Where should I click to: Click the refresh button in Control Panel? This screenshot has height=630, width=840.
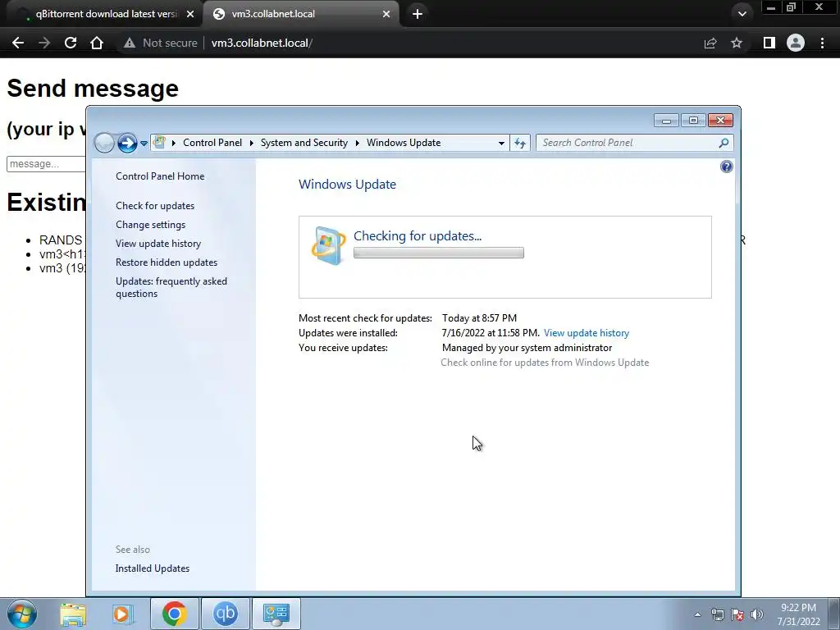point(519,143)
